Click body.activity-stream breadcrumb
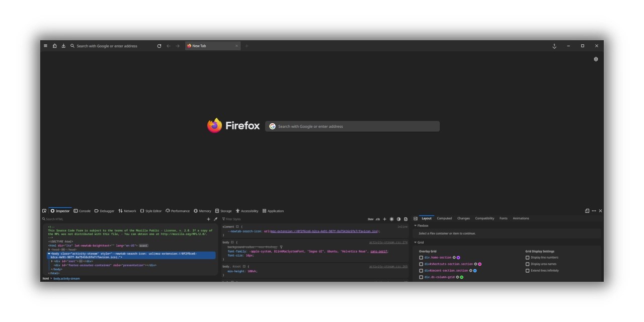The height and width of the screenshot is (322, 644). coord(66,278)
